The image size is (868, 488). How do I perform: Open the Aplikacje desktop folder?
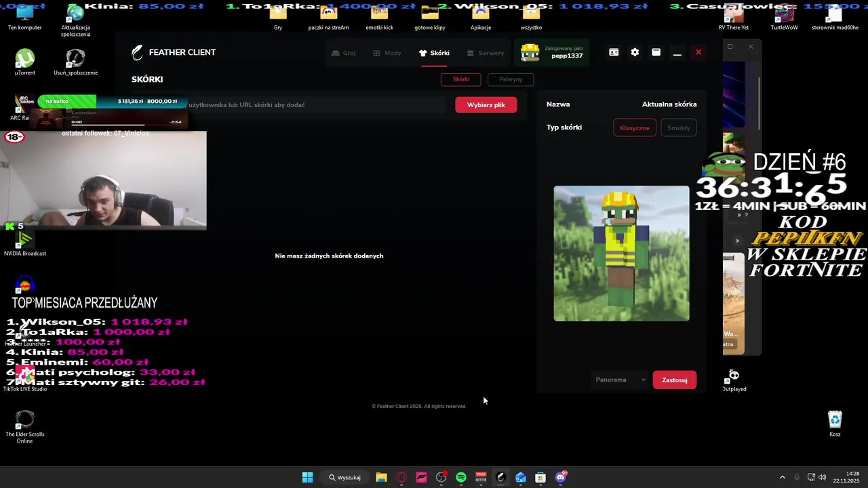480,18
